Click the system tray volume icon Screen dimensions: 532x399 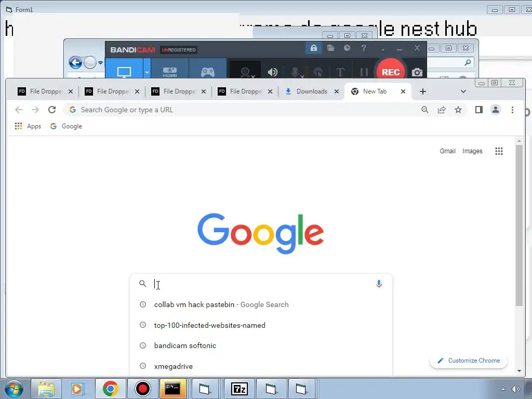pyautogui.click(x=515, y=389)
